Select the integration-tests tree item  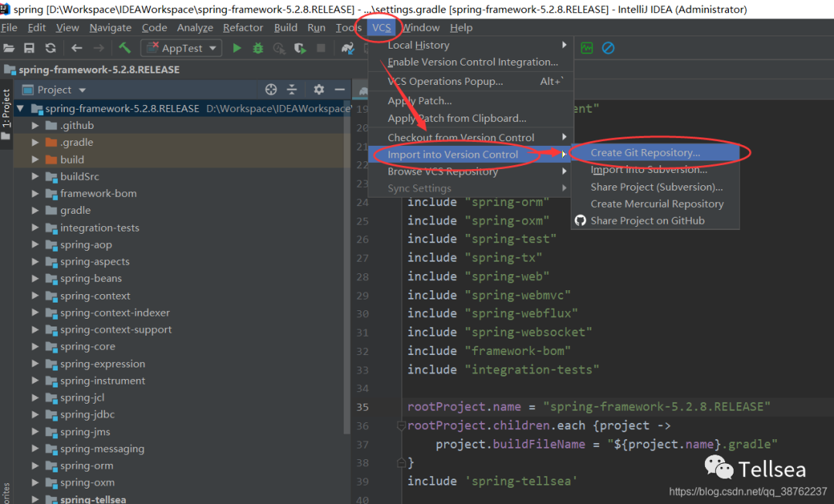coord(100,228)
